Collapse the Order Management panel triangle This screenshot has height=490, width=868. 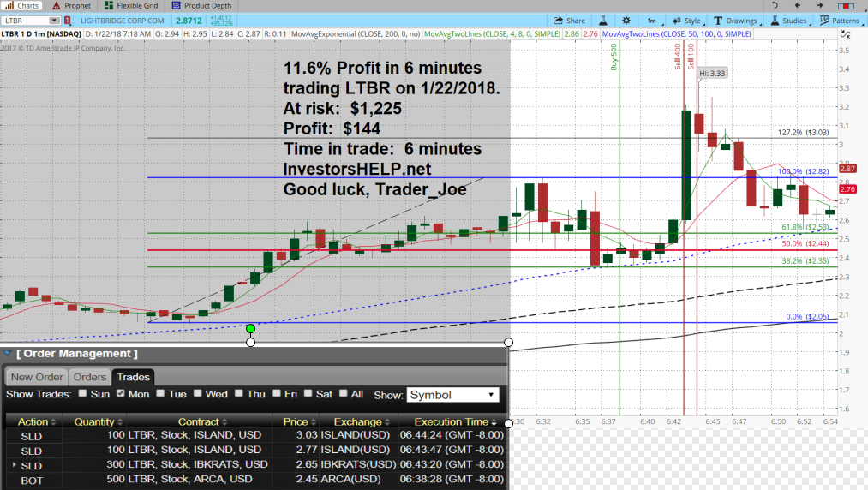7,353
